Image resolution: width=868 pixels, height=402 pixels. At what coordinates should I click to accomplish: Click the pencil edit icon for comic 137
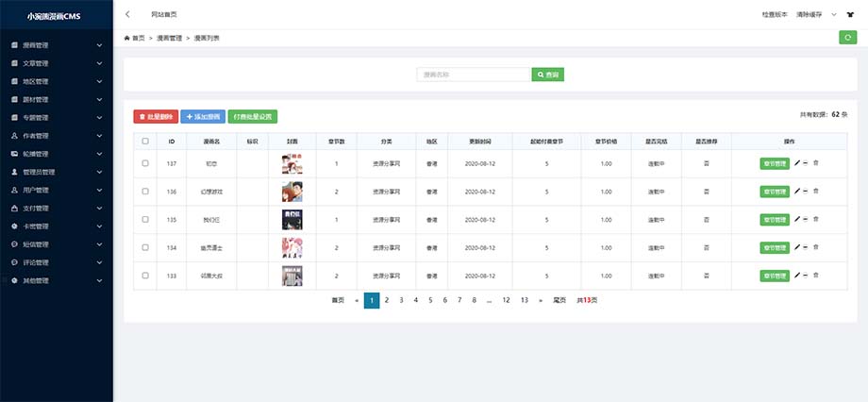pos(796,163)
